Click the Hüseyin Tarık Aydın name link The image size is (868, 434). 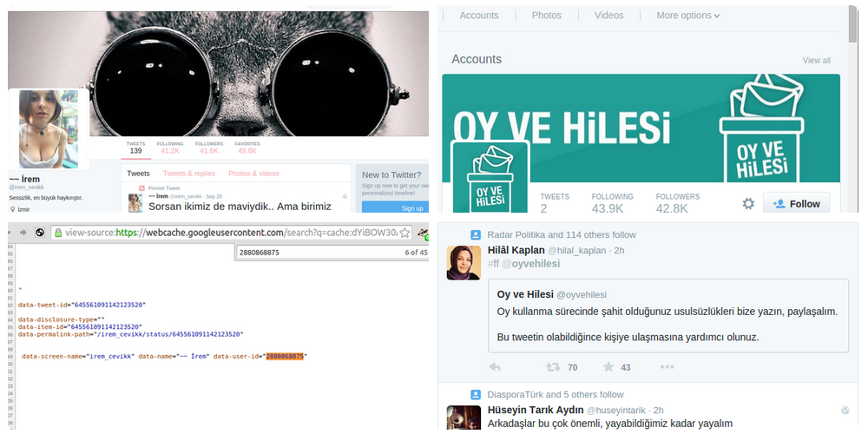pos(536,411)
